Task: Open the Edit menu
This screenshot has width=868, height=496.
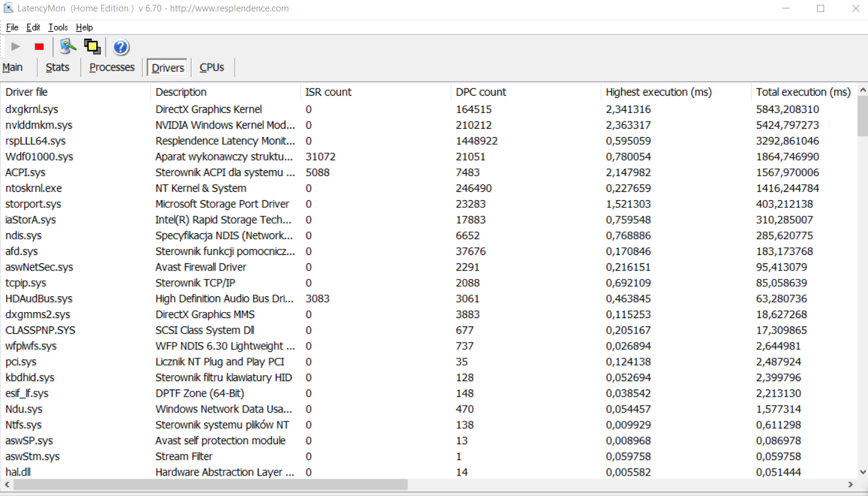Action: pos(33,27)
